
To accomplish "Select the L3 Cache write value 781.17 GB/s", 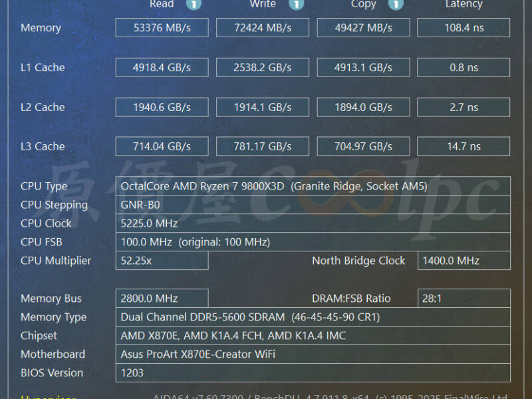I will 263,146.
